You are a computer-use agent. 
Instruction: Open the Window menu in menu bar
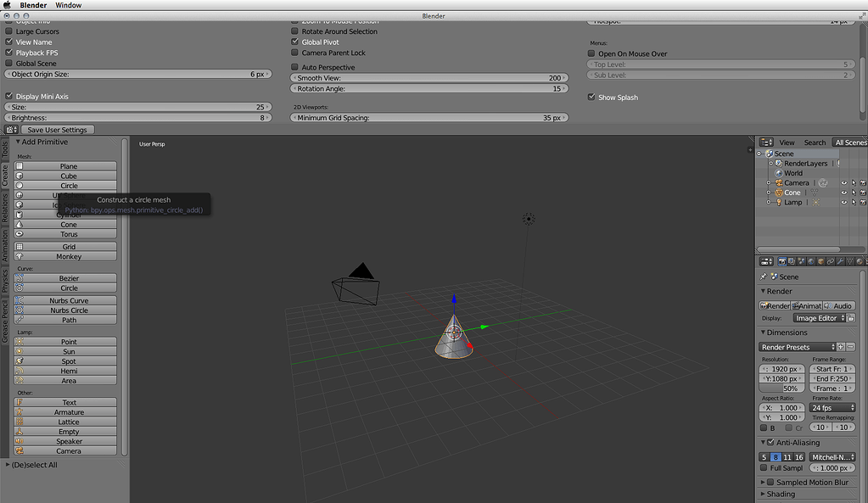point(69,5)
